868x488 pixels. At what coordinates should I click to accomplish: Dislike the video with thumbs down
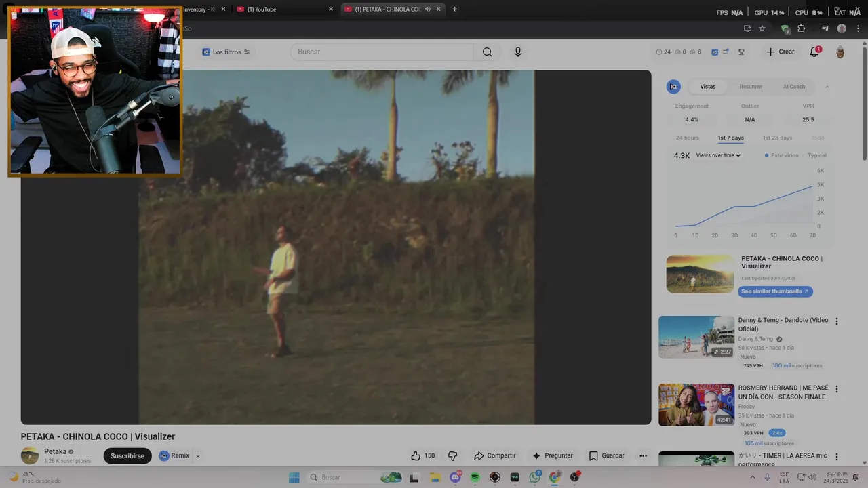coord(453,455)
